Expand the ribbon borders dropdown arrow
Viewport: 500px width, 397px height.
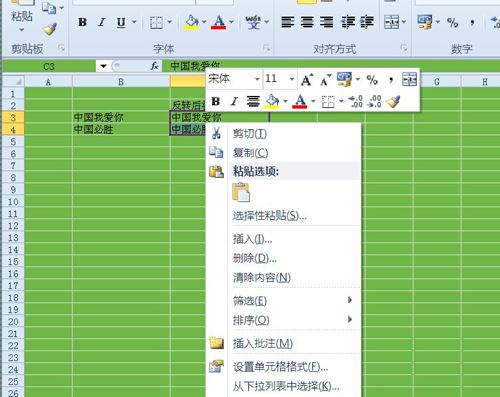pos(169,22)
